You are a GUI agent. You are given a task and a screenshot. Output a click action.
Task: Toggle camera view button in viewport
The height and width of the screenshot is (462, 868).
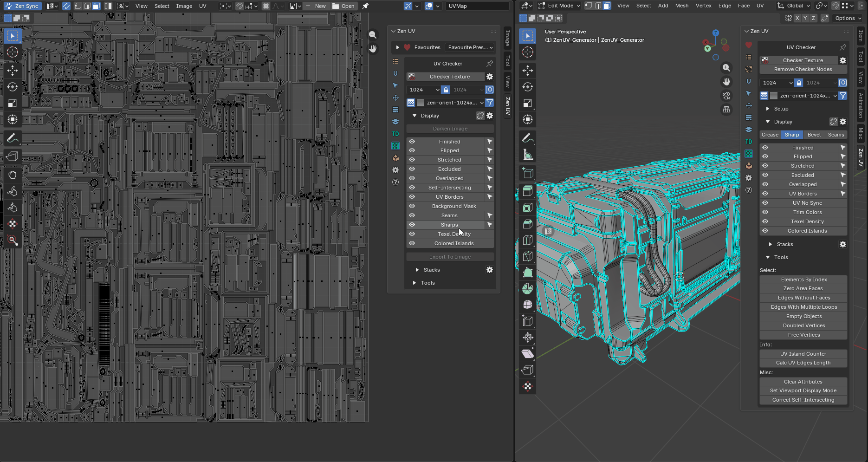tap(726, 96)
